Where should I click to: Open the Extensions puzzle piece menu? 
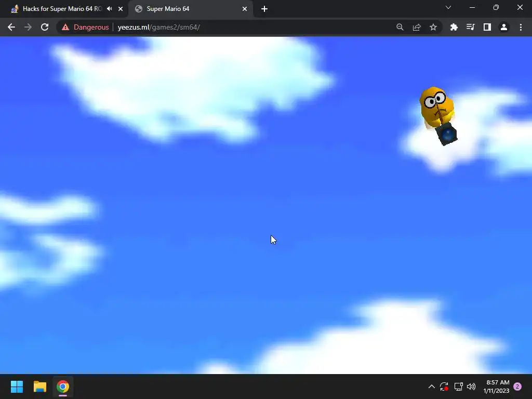[454, 27]
